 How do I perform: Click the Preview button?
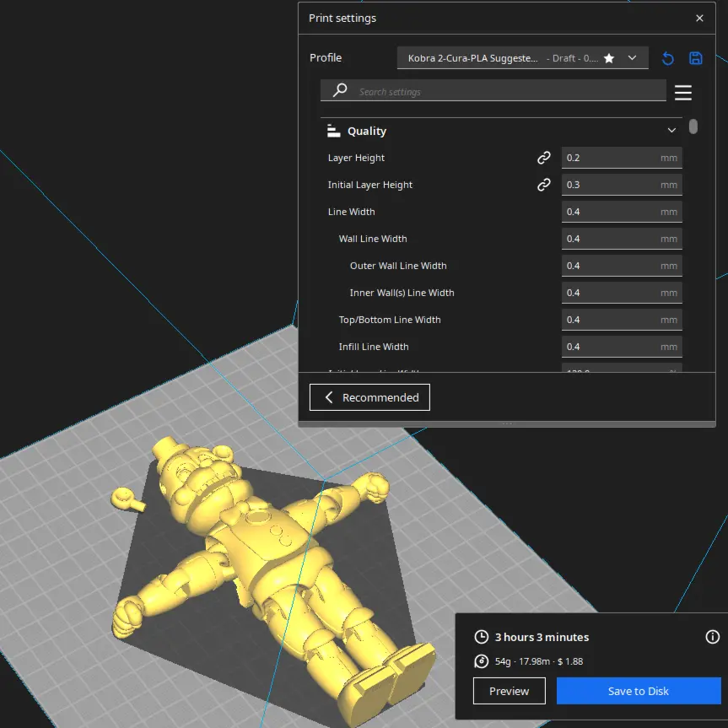[x=509, y=691]
